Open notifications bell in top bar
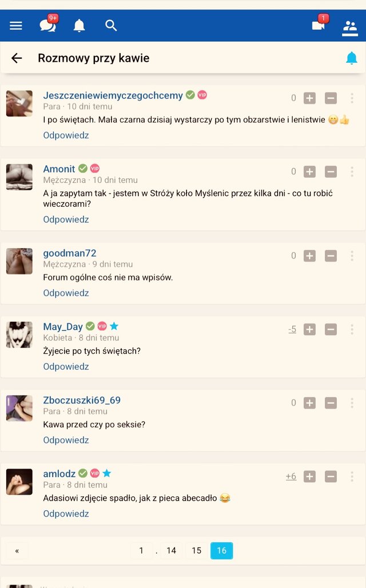Image resolution: width=366 pixels, height=588 pixels. [x=79, y=26]
